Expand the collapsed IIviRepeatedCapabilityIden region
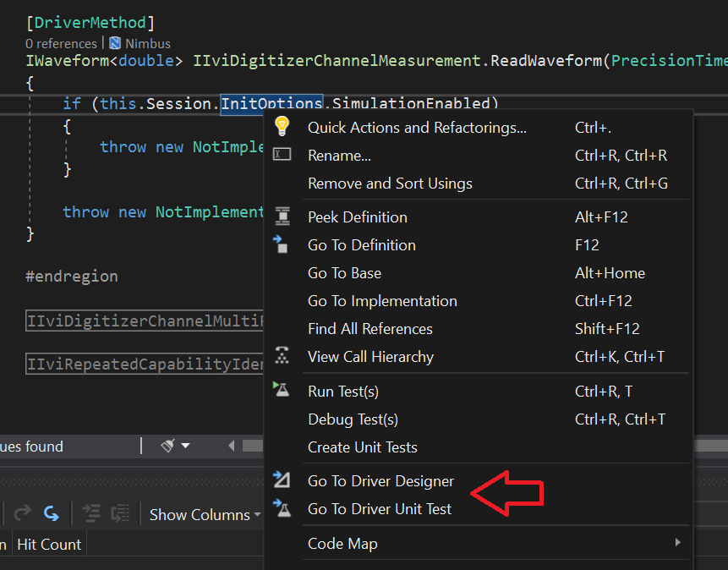 [145, 364]
